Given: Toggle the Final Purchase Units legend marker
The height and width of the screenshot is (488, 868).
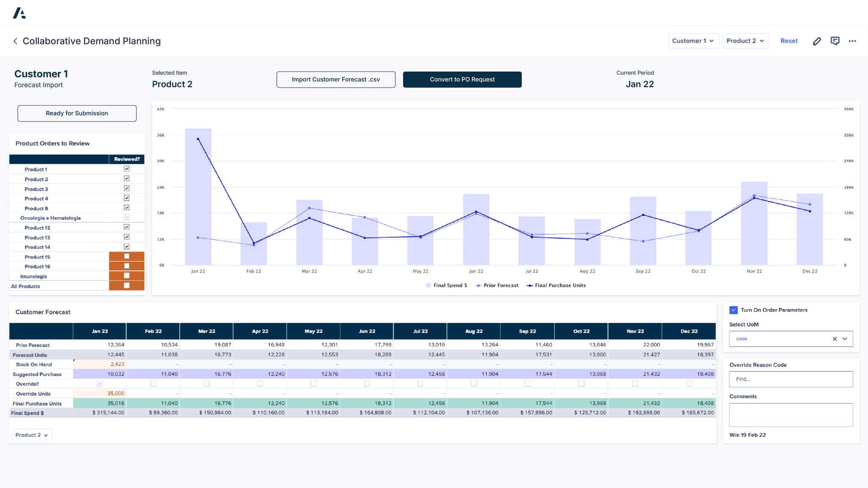Looking at the screenshot, I should point(529,286).
